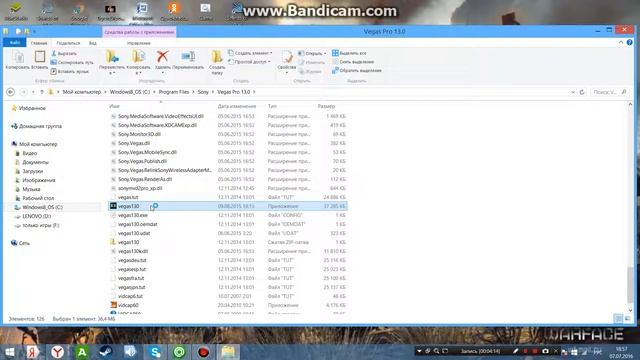Sort by Дата изменения column header
Image resolution: width=640 pixels, height=360 pixels.
click(237, 106)
